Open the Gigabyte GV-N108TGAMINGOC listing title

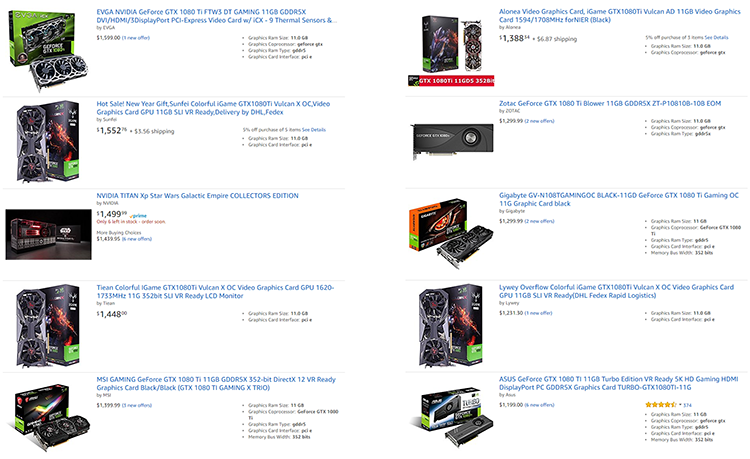618,199
